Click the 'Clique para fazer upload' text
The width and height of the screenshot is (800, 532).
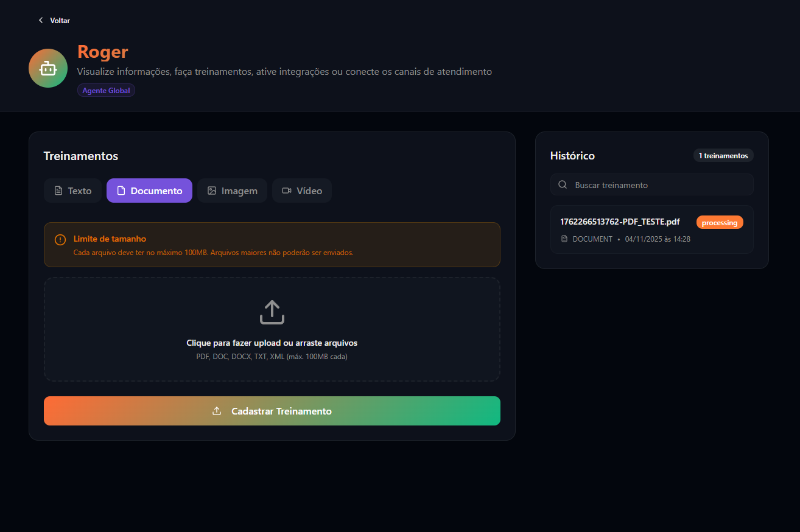[x=272, y=343]
